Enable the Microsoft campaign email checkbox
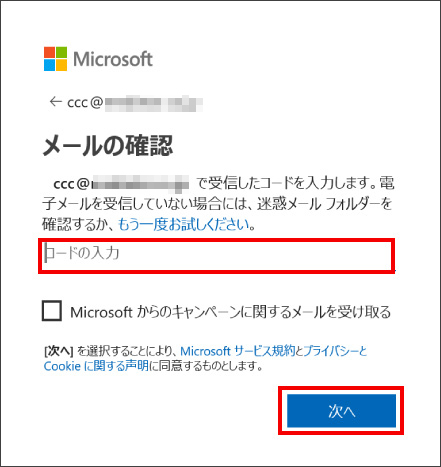The height and width of the screenshot is (467, 441). click(52, 311)
